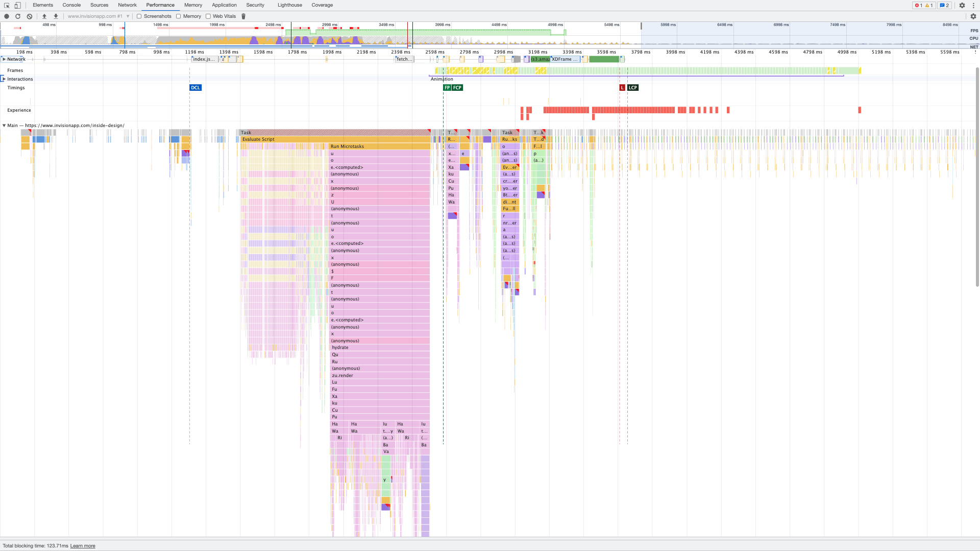Click the Learn more link about blocking time
Screen dimensions: 980x551
[83, 545]
